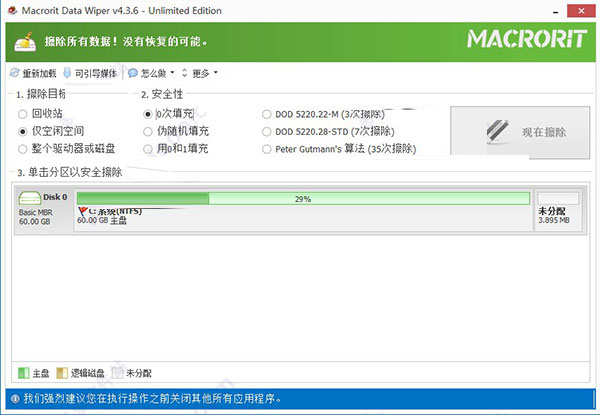The image size is (600, 415).
Task: Select the 整个驱动器或磁盘 radio option
Action: point(23,149)
